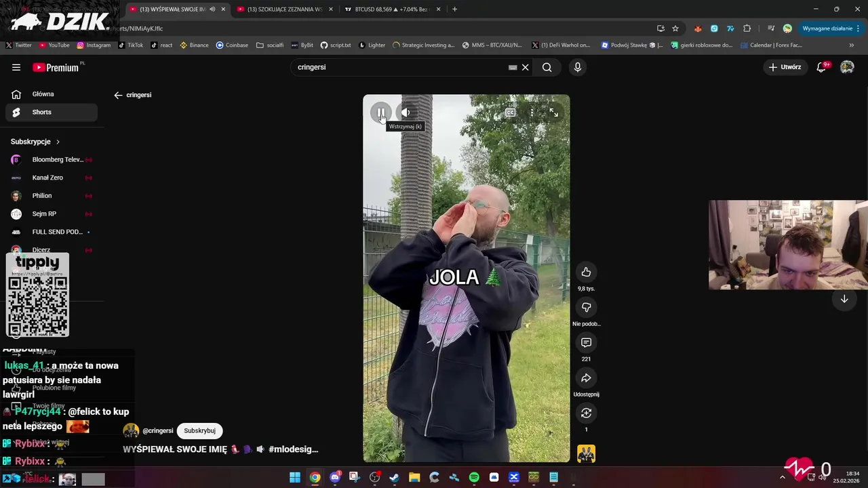Subscribe to @cringersi with Subskrybuj
Image resolution: width=868 pixels, height=488 pixels.
[199, 430]
